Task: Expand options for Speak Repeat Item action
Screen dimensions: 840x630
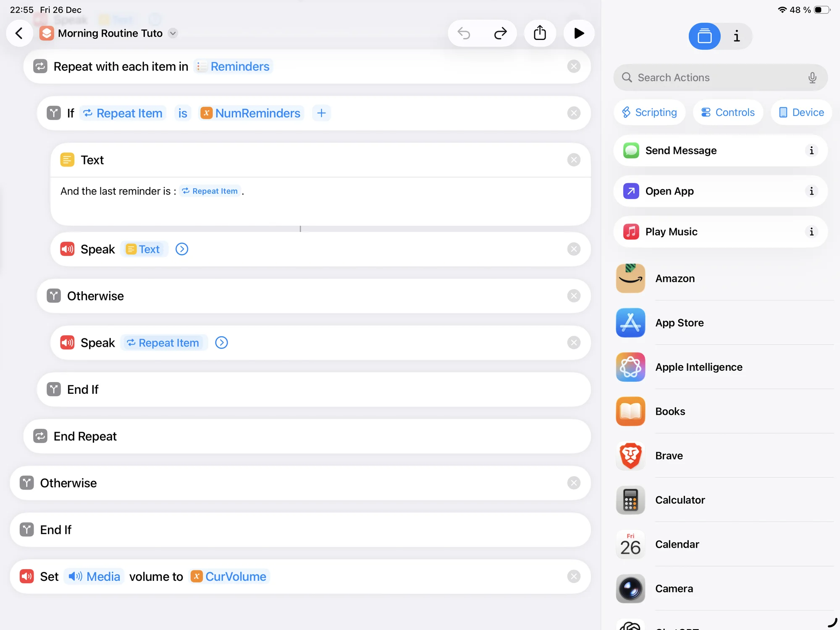Action: (221, 343)
